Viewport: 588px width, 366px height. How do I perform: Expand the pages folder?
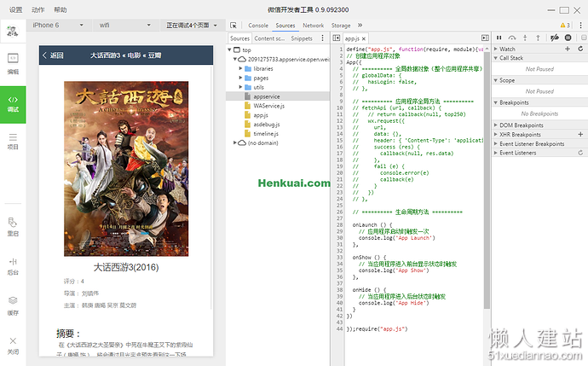[x=240, y=78]
